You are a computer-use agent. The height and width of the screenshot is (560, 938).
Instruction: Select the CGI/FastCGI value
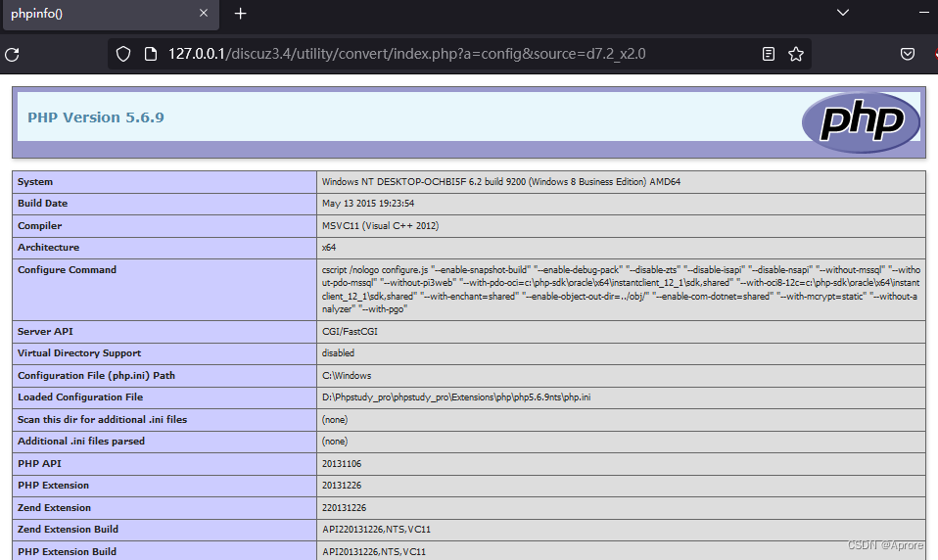[x=350, y=332]
